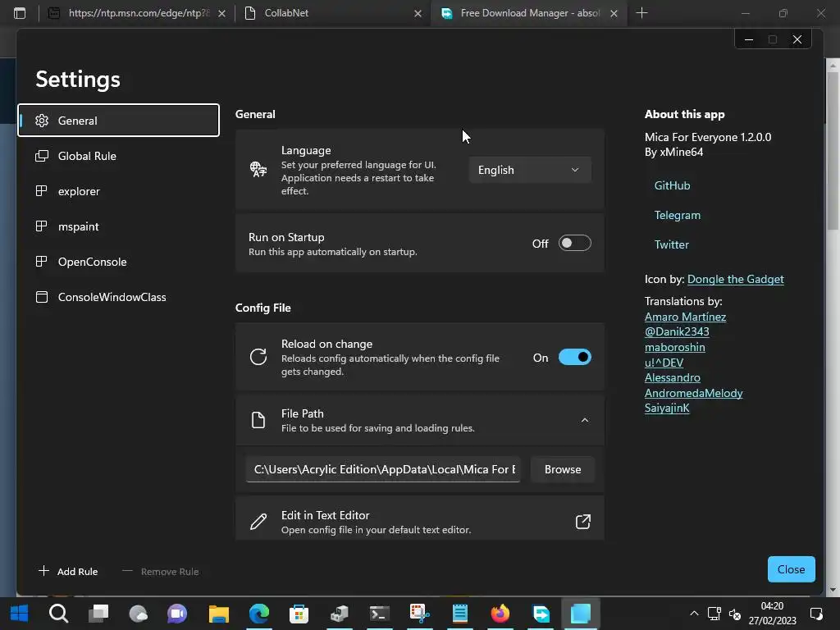840x630 pixels.
Task: Open Firefox from taskbar
Action: 500,614
